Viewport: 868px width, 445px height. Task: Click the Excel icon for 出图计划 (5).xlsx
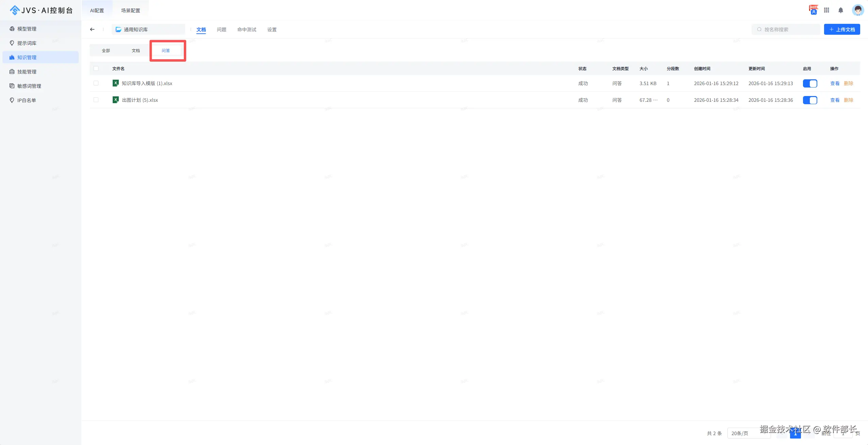click(116, 100)
